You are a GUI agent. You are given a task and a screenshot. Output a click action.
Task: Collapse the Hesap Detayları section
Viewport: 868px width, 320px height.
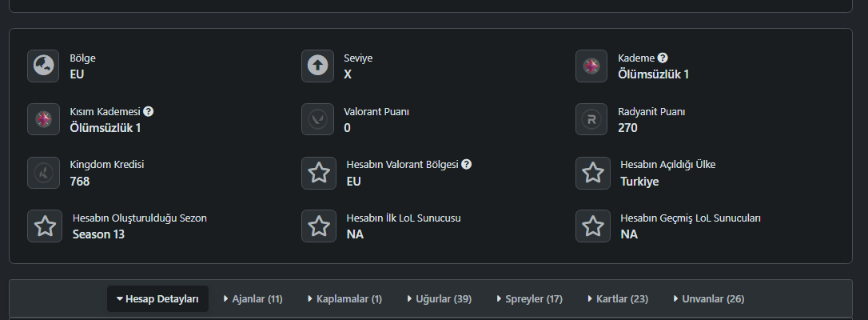(157, 299)
